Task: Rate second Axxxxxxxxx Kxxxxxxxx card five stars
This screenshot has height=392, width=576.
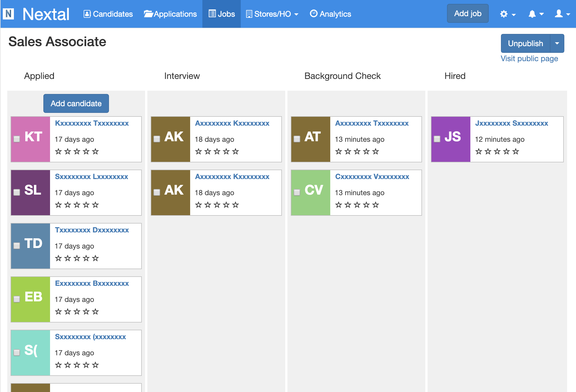Action: point(235,205)
